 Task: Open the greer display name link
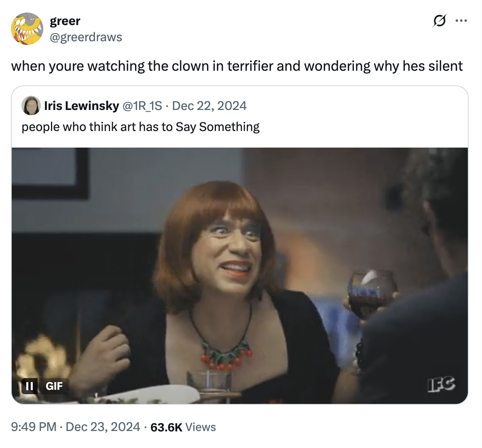point(65,21)
